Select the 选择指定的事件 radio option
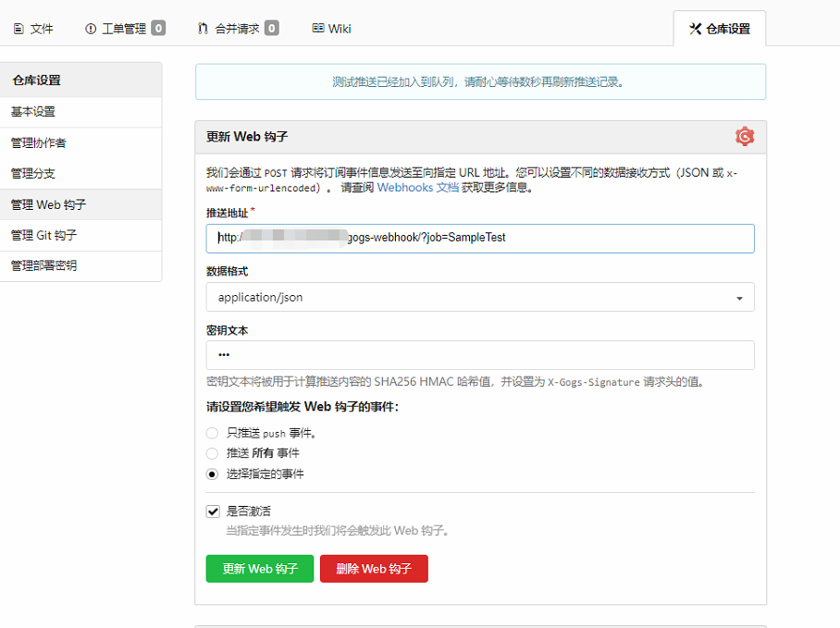 click(x=213, y=474)
